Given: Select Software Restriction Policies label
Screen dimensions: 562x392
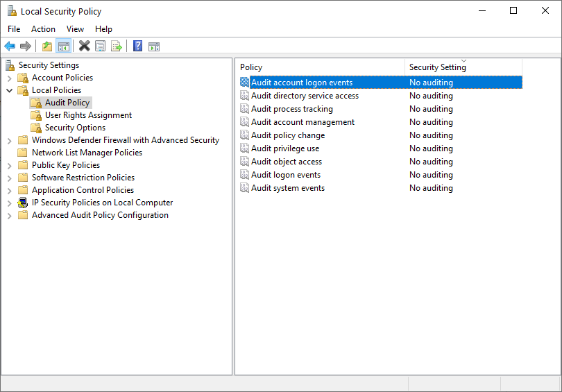Looking at the screenshot, I should (83, 178).
